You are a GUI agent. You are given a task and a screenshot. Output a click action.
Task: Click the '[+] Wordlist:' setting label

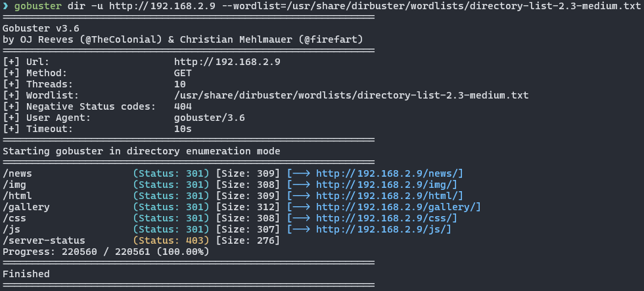pyautogui.click(x=41, y=96)
